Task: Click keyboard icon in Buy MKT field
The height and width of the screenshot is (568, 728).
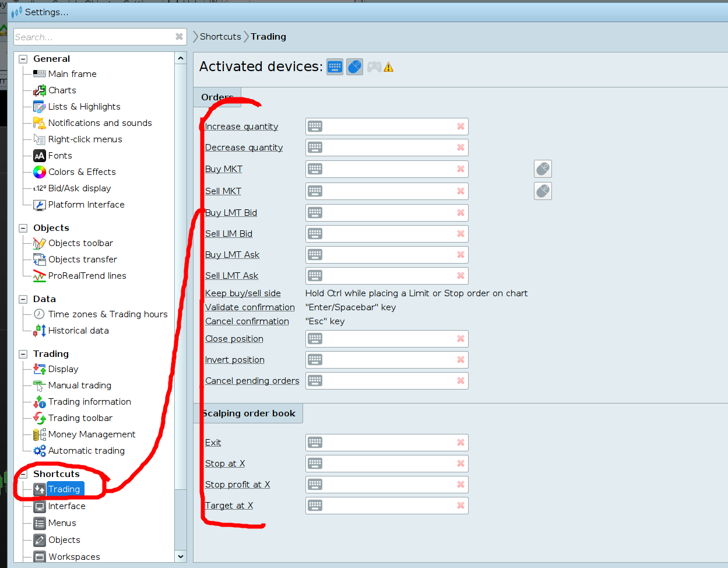Action: pos(315,169)
